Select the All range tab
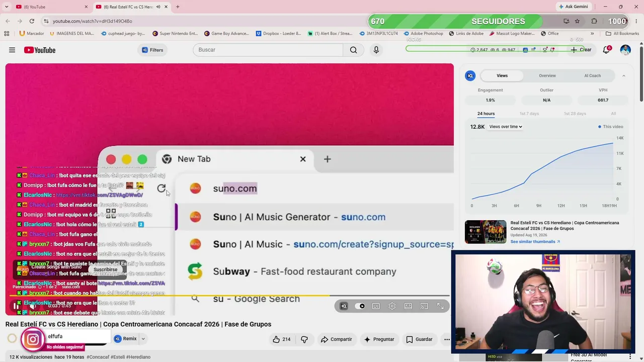This screenshot has width=644, height=362. 613,114
